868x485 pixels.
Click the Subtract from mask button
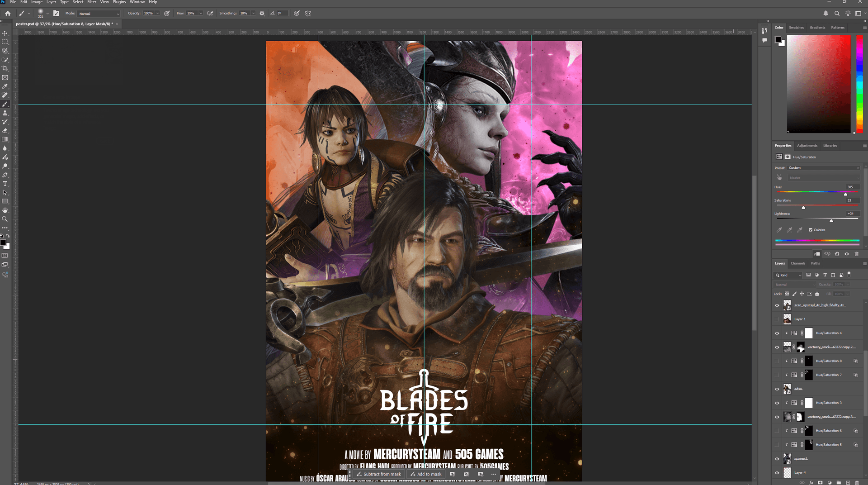379,474
